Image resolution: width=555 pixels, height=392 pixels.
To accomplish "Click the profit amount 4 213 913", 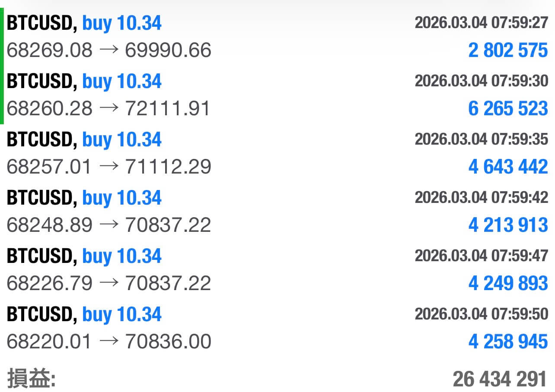I will tap(508, 225).
